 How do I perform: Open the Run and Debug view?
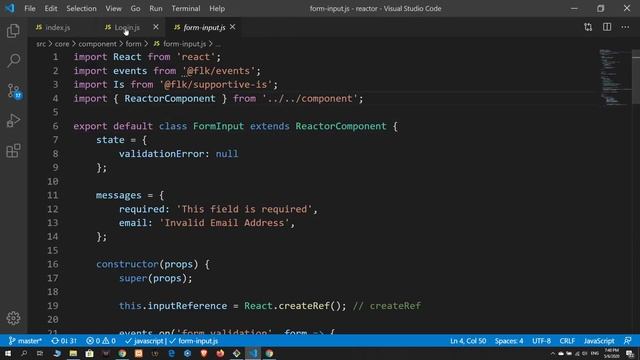(x=13, y=121)
